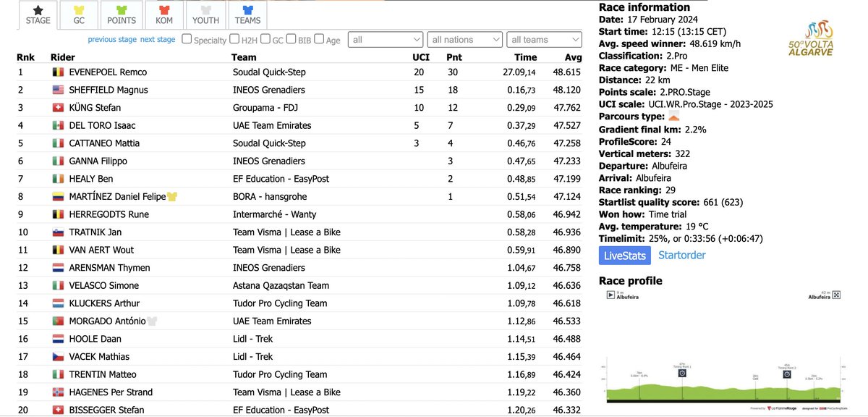This screenshot has height=417, width=868.
Task: Select the UCI column header
Action: pyautogui.click(x=421, y=57)
